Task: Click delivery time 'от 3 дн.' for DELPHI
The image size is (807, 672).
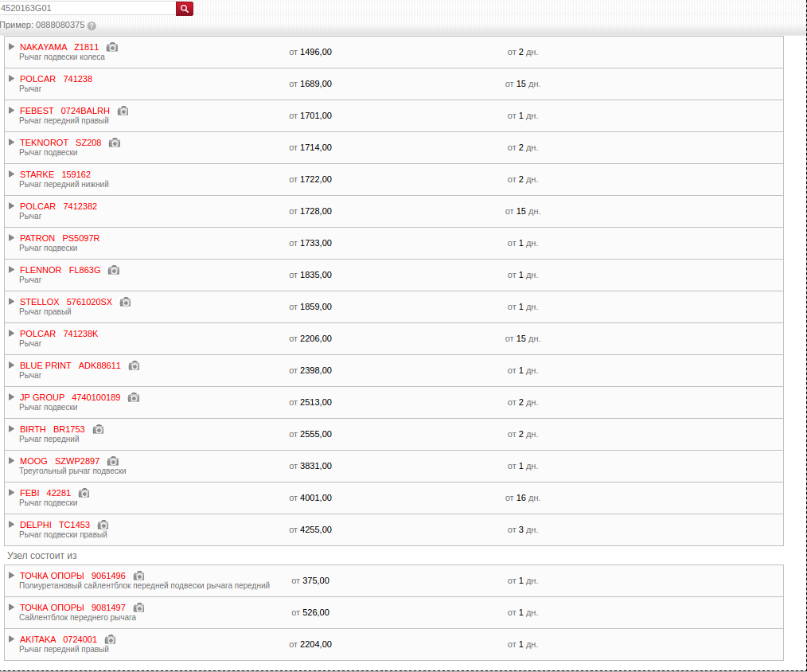Action: click(x=523, y=529)
